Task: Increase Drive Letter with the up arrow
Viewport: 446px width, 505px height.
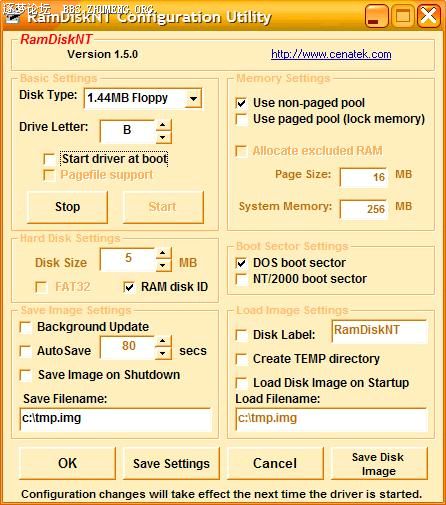Action: click(163, 125)
